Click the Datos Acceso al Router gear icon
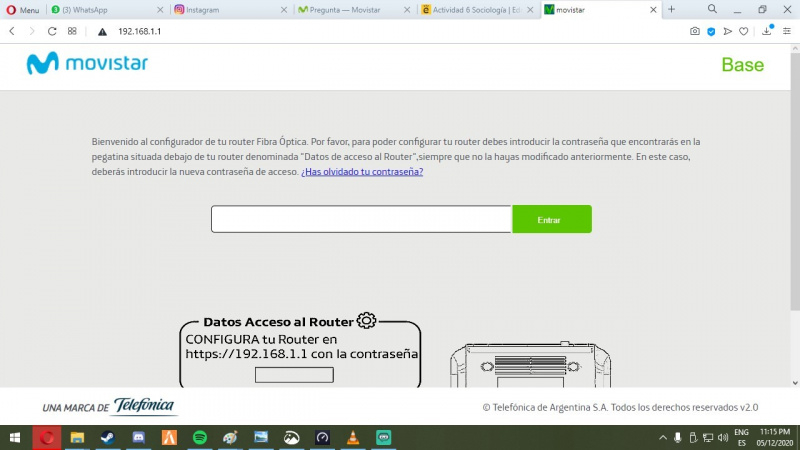The width and height of the screenshot is (800, 450). pos(366,320)
